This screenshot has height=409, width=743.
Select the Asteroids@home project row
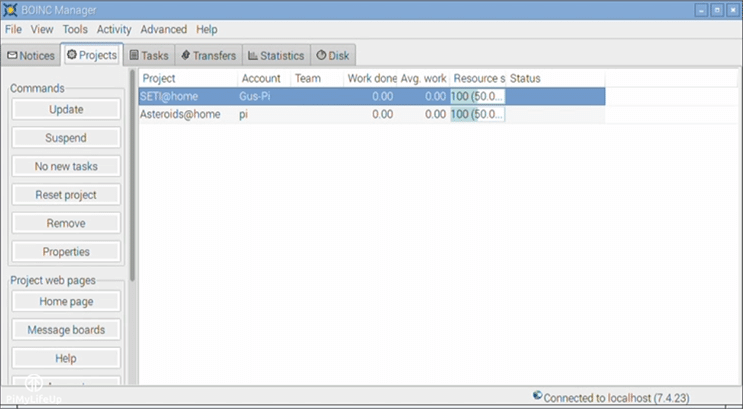372,114
